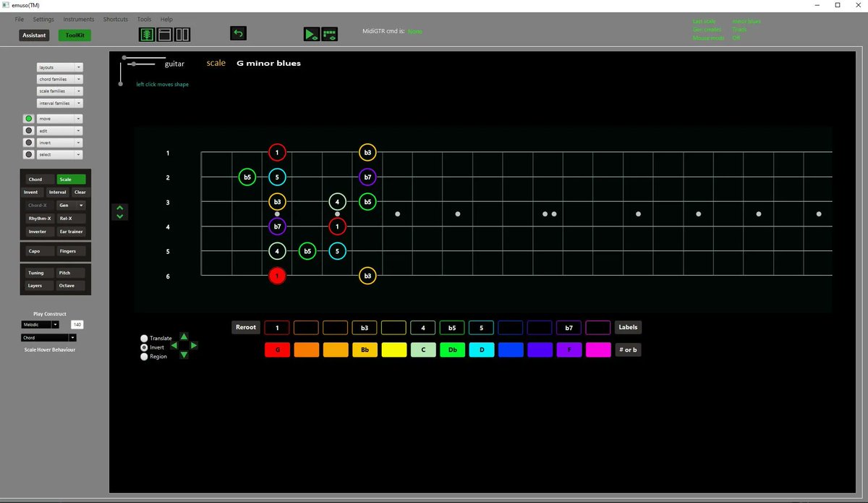Open the Tools menu
The image size is (868, 503).
click(x=145, y=19)
